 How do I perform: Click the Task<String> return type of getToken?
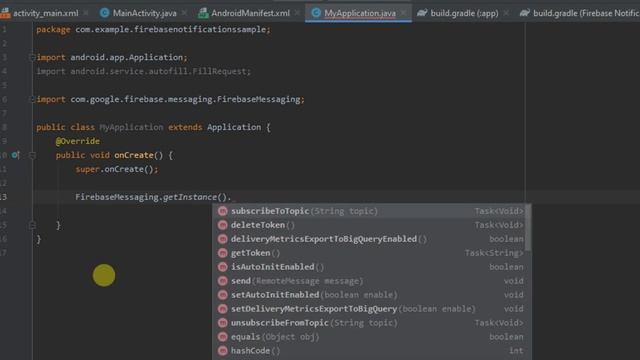coord(494,253)
